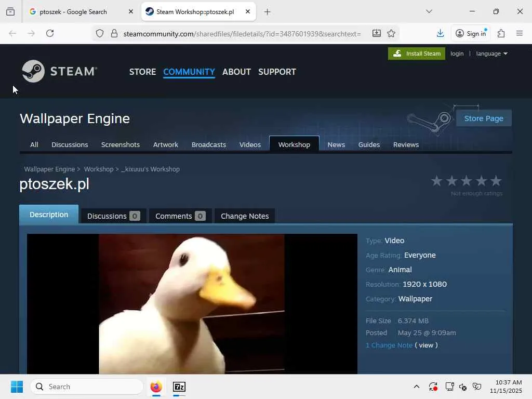Image resolution: width=532 pixels, height=399 pixels.
Task: Click Workshop breadcrumb link
Action: pyautogui.click(x=99, y=169)
